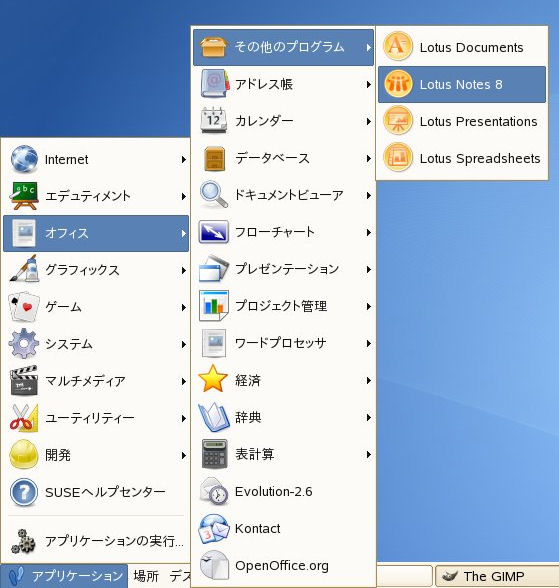Click the カレンダー calendar icon
Viewport: 559px width, 588px height.
(x=213, y=120)
